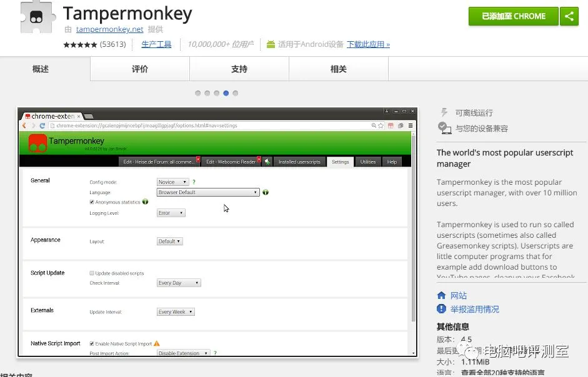The height and width of the screenshot is (377, 588).
Task: Click the new script icon tab
Action: tap(267, 162)
